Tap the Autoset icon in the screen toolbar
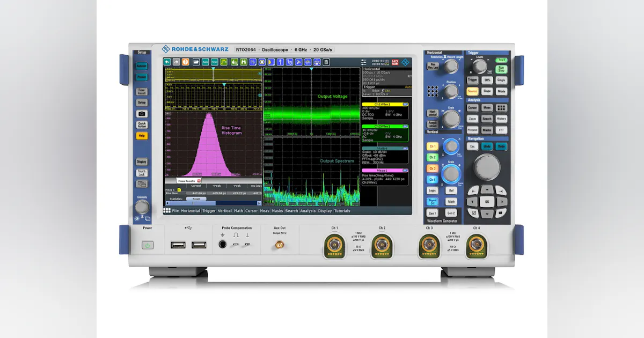Viewport: 644px width, 338px height. coord(205,62)
